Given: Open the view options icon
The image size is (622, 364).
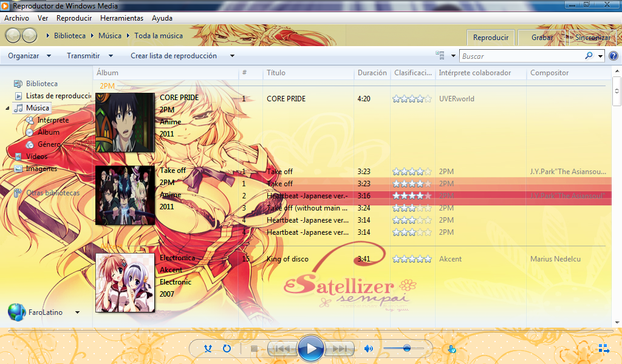Looking at the screenshot, I should 440,55.
